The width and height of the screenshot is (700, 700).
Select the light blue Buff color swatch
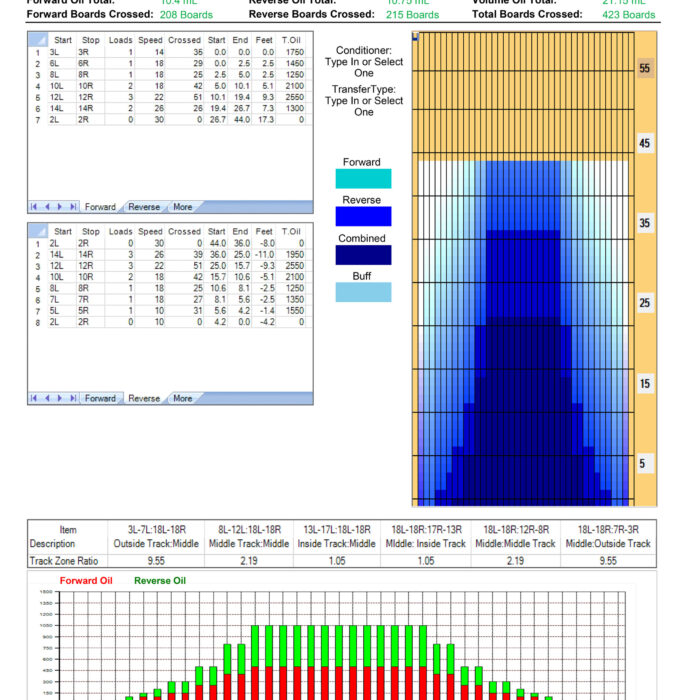[363, 292]
